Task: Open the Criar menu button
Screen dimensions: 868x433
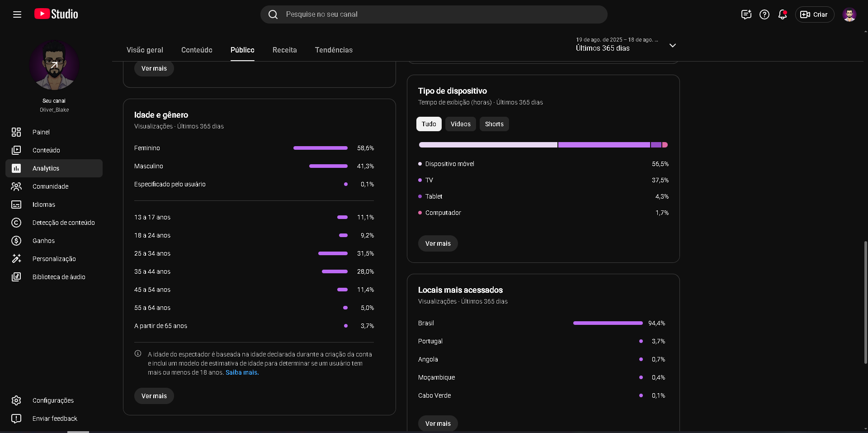Action: coord(814,14)
